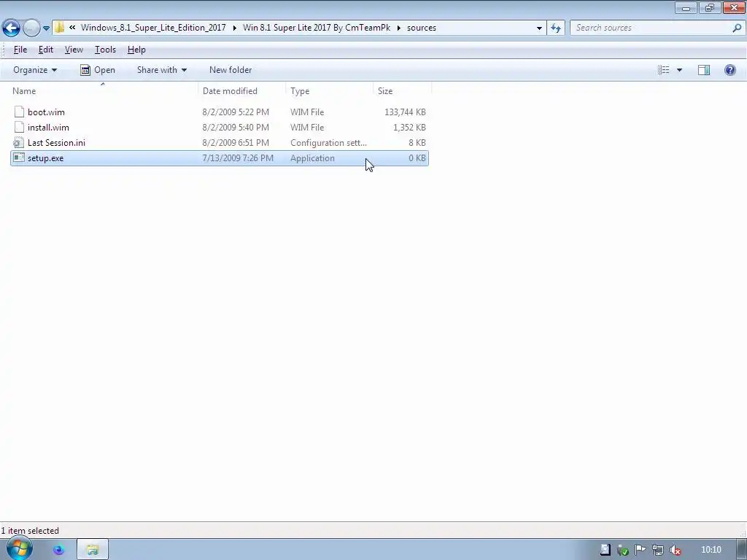Click the setup.exe application icon
The width and height of the screenshot is (747, 560).
(18, 157)
